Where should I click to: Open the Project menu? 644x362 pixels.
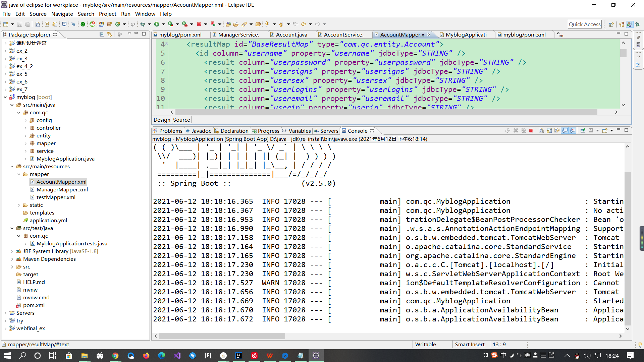[107, 14]
